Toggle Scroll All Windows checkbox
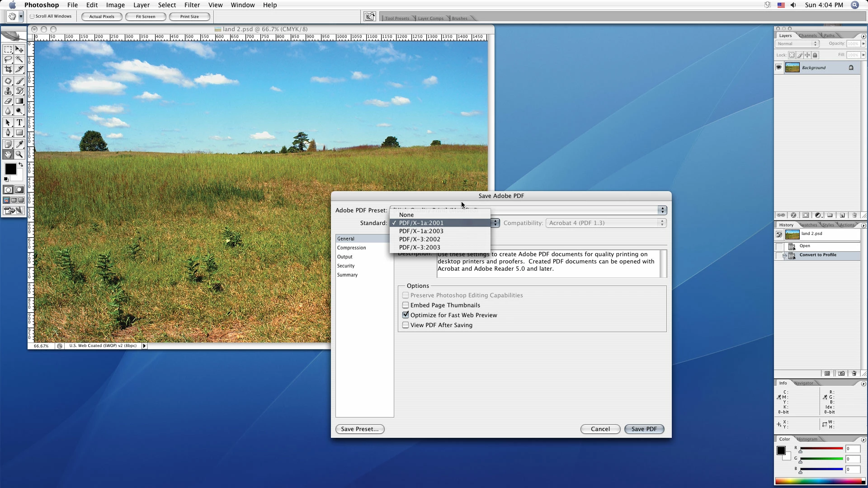This screenshot has width=868, height=488. (32, 16)
